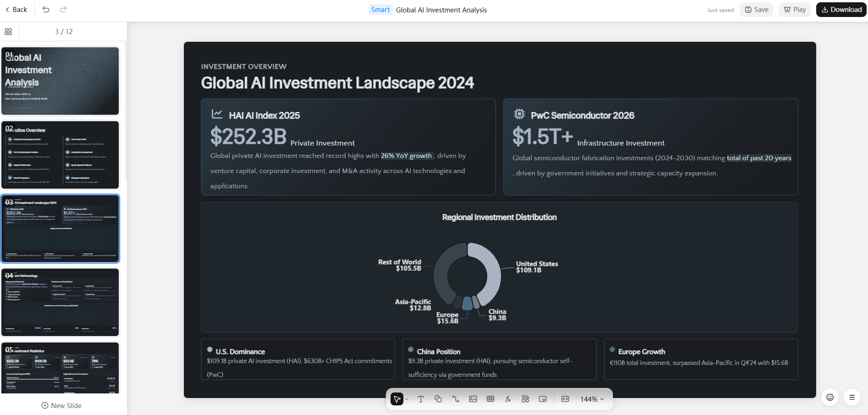The image size is (868, 415).
Task: Click the fit-to-width icon
Action: pos(565,399)
